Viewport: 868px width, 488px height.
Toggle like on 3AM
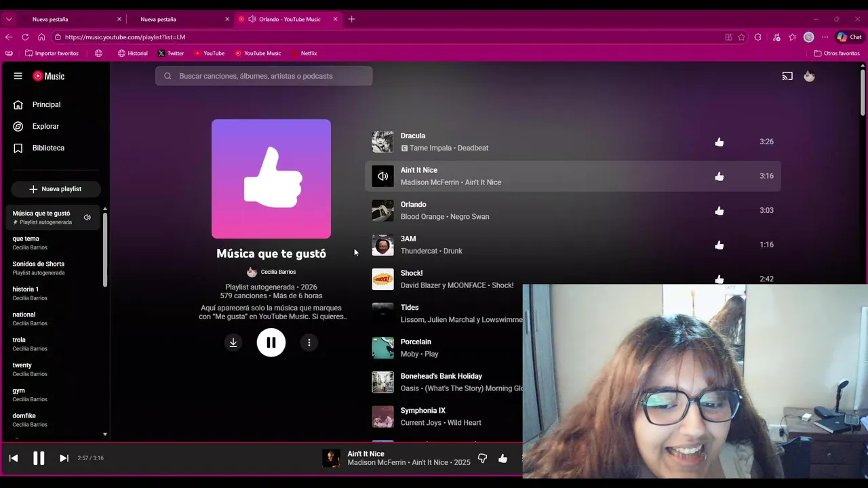(719, 245)
